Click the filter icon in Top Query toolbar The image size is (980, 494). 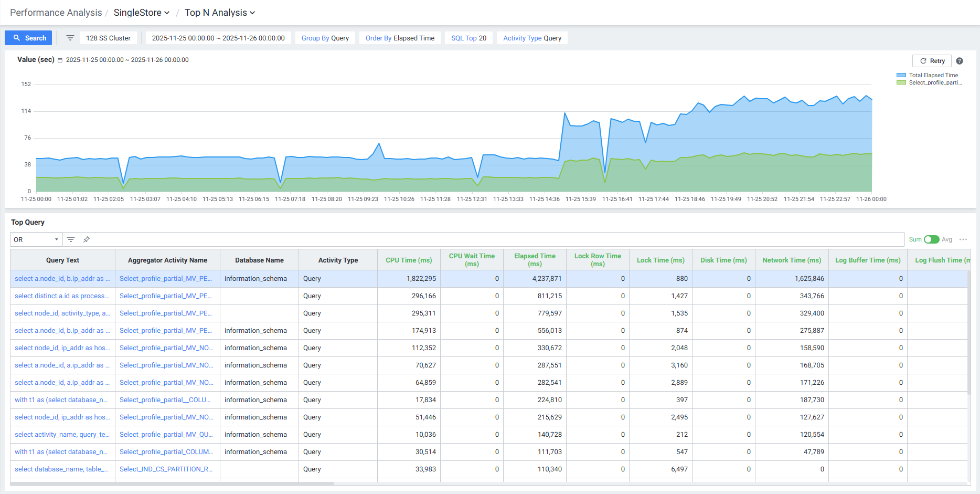point(71,239)
